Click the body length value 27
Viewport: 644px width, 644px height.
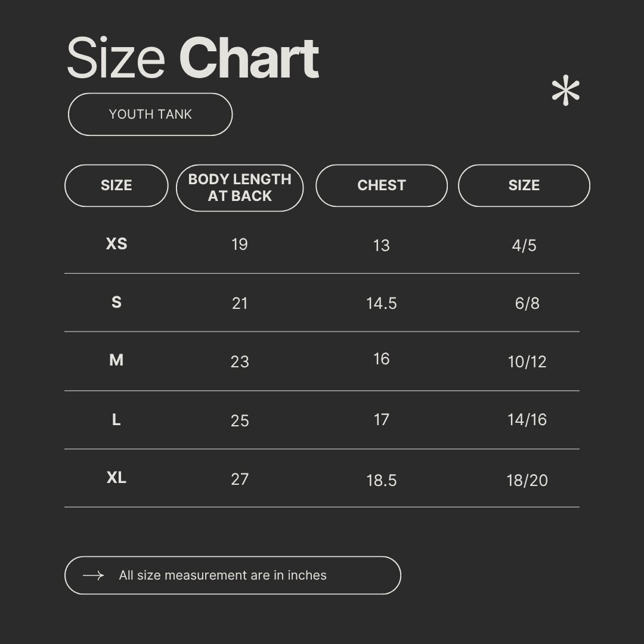coord(240,479)
